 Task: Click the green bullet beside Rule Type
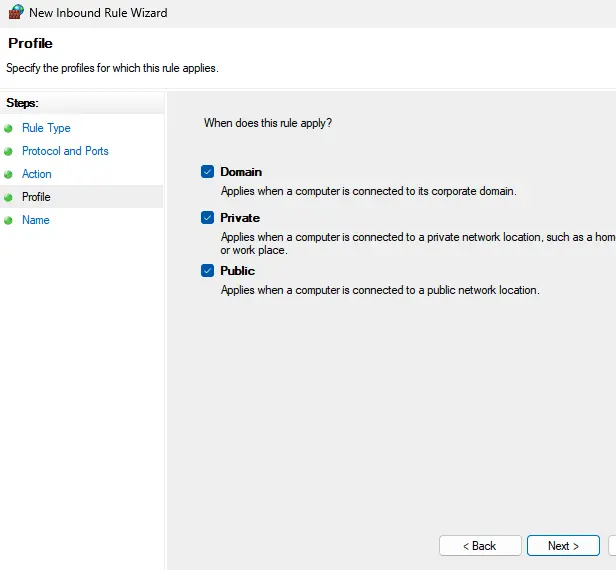point(9,128)
